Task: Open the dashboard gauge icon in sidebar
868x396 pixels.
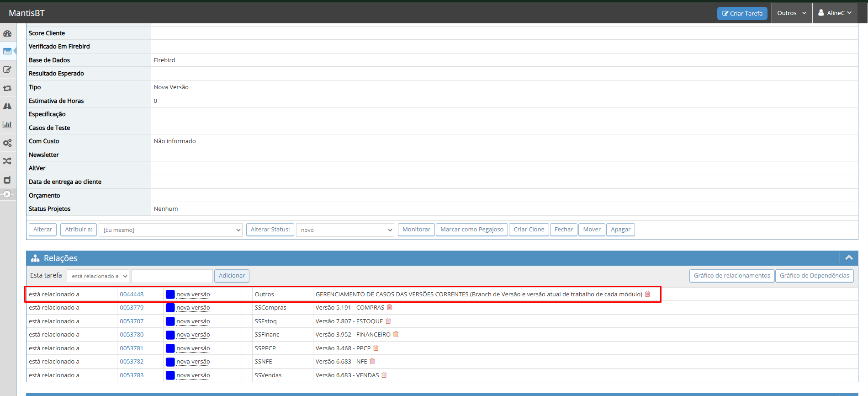Action: pos(7,33)
